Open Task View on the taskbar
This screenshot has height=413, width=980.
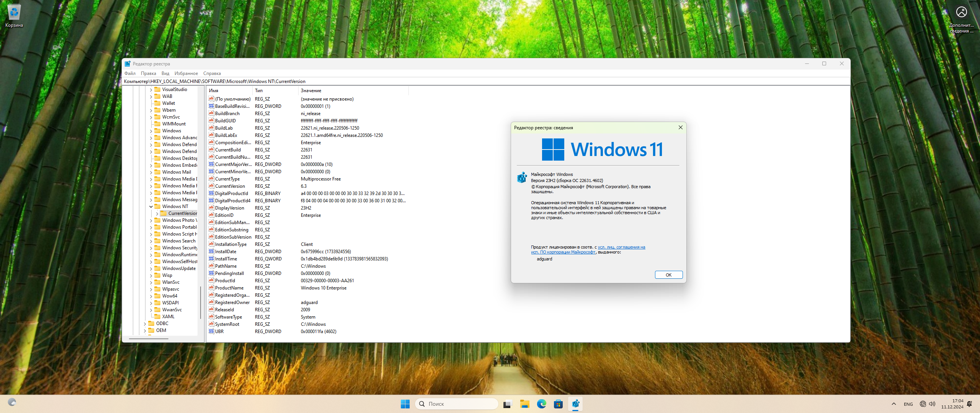pos(508,404)
